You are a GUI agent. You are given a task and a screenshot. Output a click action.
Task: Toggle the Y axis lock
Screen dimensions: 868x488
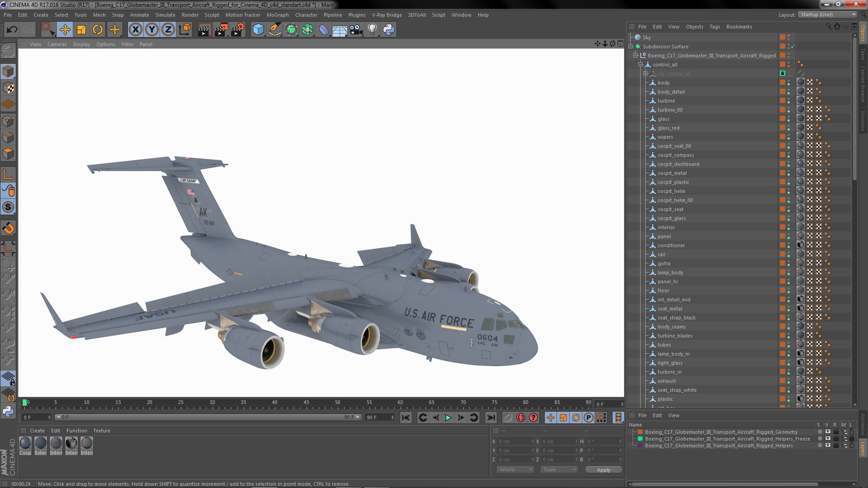(152, 30)
